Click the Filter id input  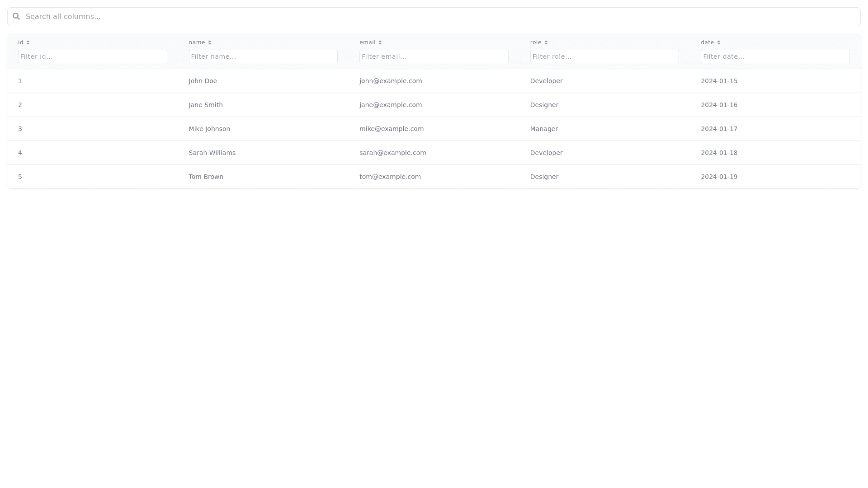[92, 56]
